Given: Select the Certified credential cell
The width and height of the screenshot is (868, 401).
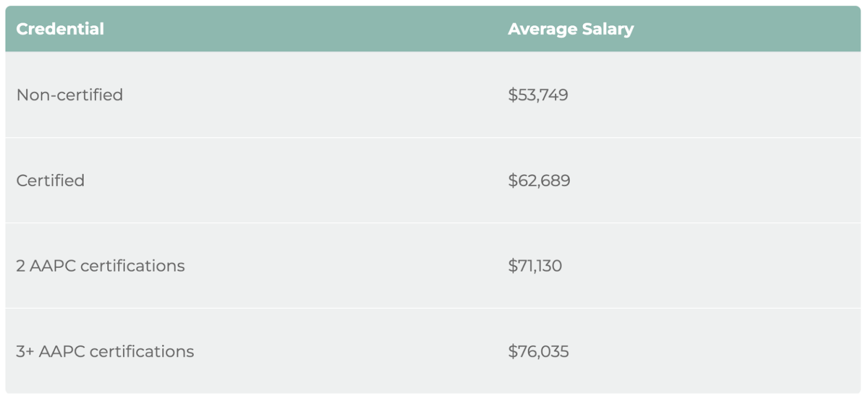Looking at the screenshot, I should click(50, 180).
